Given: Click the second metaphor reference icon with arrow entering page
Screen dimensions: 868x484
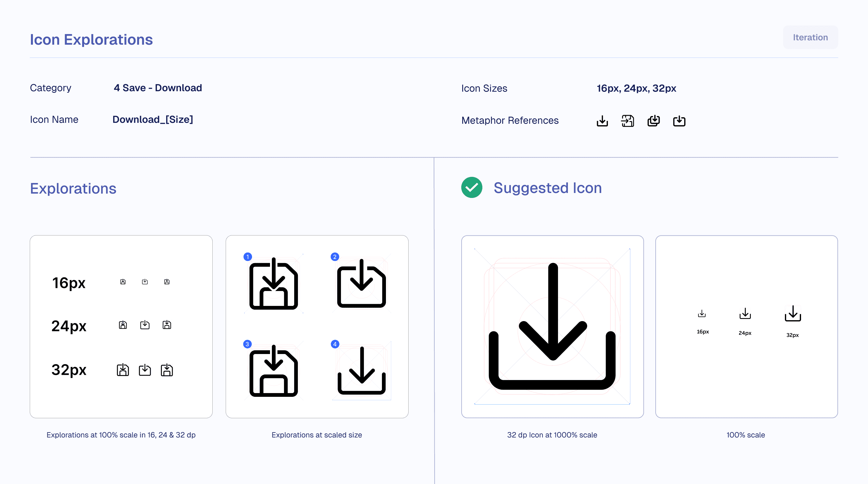Looking at the screenshot, I should pyautogui.click(x=627, y=121).
